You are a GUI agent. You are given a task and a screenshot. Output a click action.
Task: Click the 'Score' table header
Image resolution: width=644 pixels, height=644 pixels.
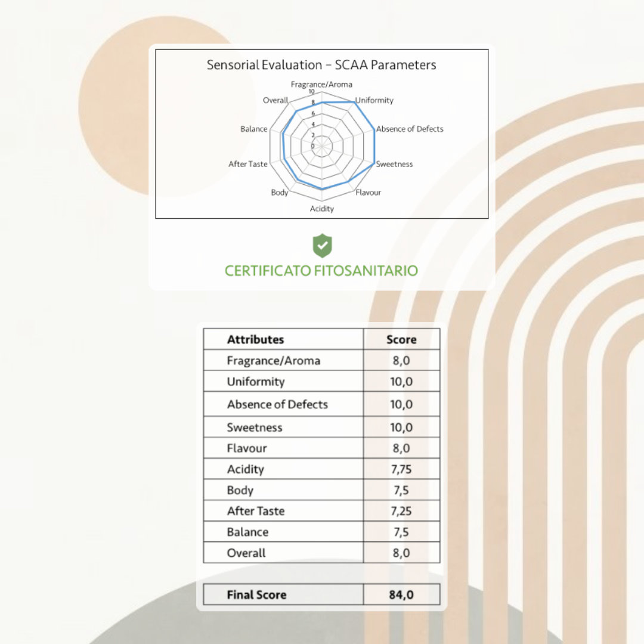pos(401,340)
